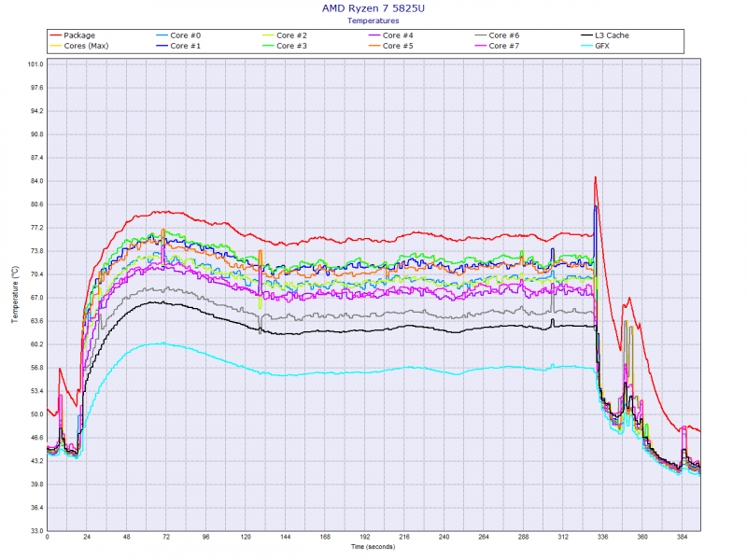
Task: Click the Temperatures subtitle
Action: pos(373,20)
